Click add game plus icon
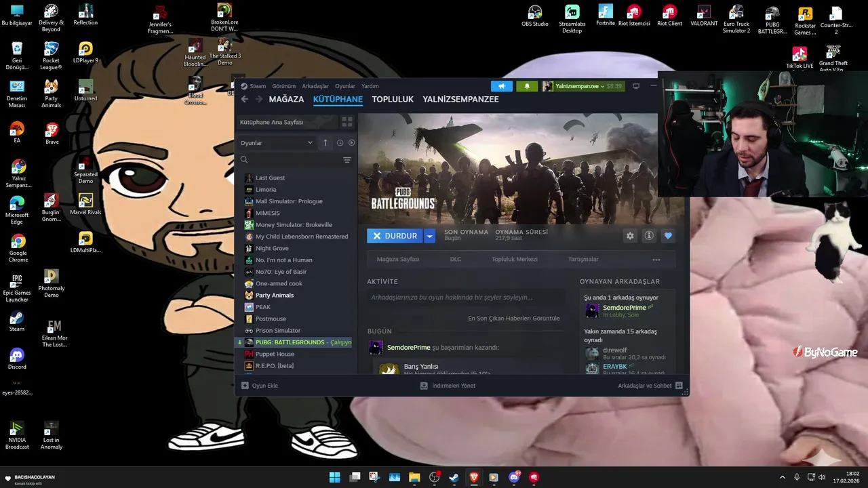 click(x=245, y=386)
